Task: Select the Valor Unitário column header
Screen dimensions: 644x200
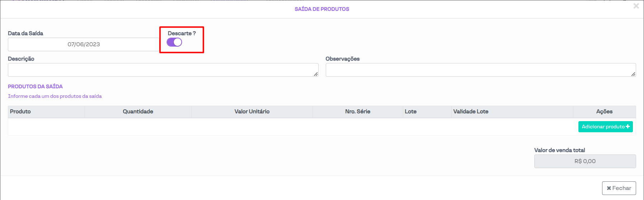Action: (252, 111)
